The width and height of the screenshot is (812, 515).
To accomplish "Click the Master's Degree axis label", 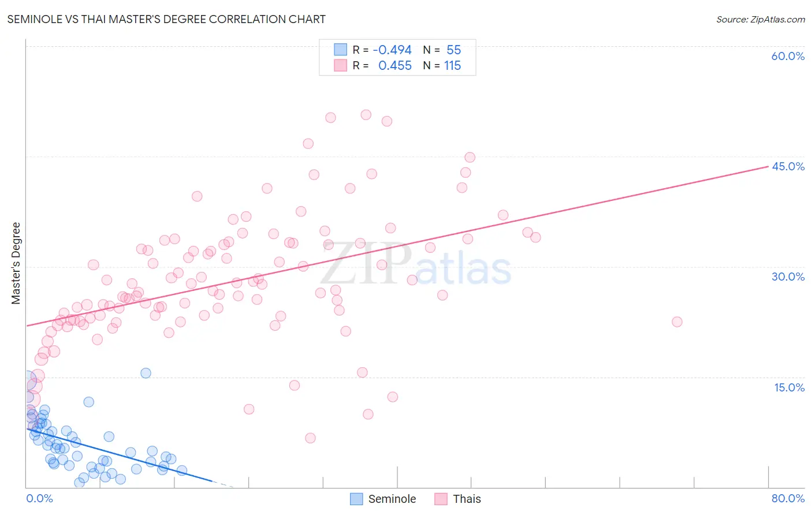I will pyautogui.click(x=16, y=263).
